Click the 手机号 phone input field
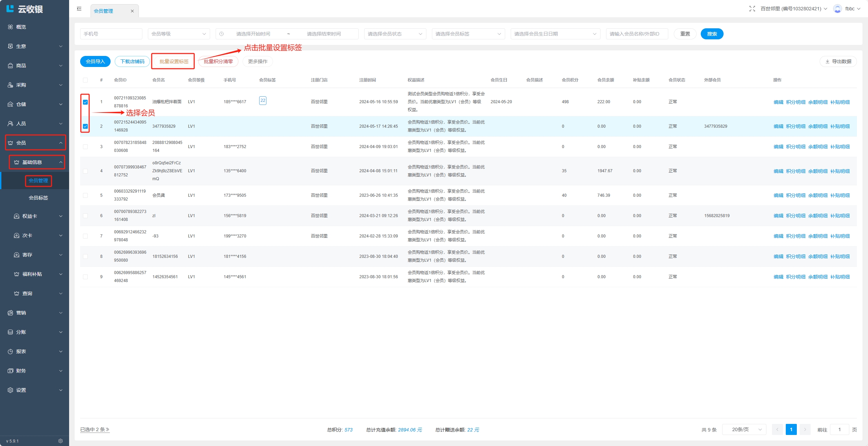 [x=111, y=34]
